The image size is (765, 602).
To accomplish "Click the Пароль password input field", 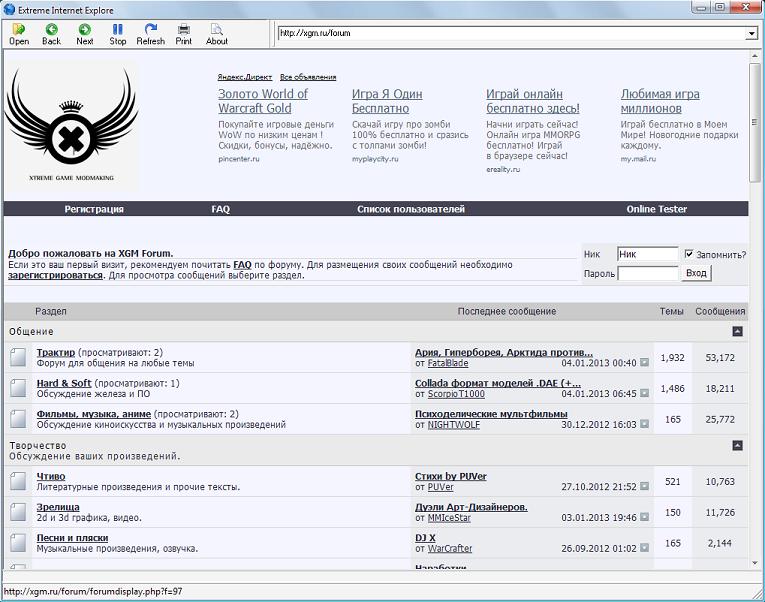I will 647,273.
